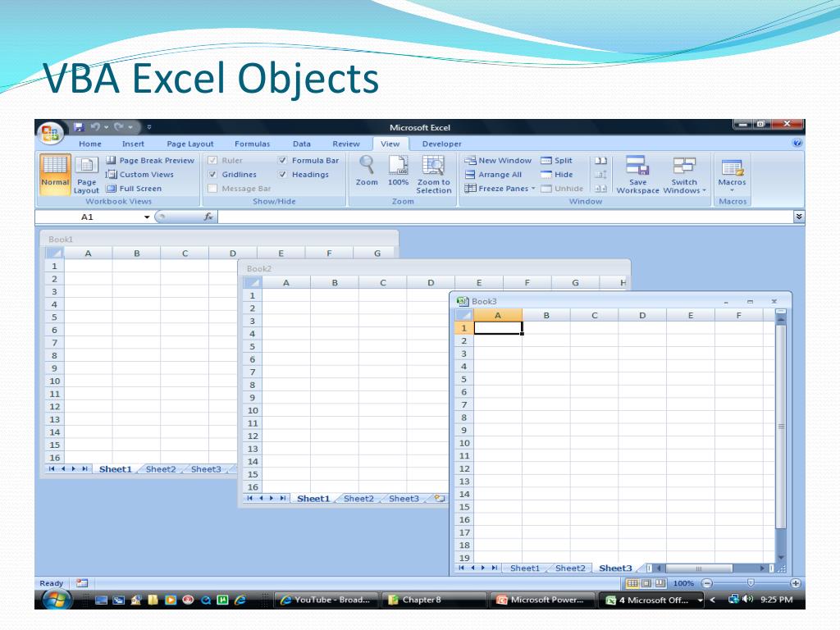840x630 pixels.
Task: Open Excel Help question mark icon
Action: pyautogui.click(x=797, y=143)
